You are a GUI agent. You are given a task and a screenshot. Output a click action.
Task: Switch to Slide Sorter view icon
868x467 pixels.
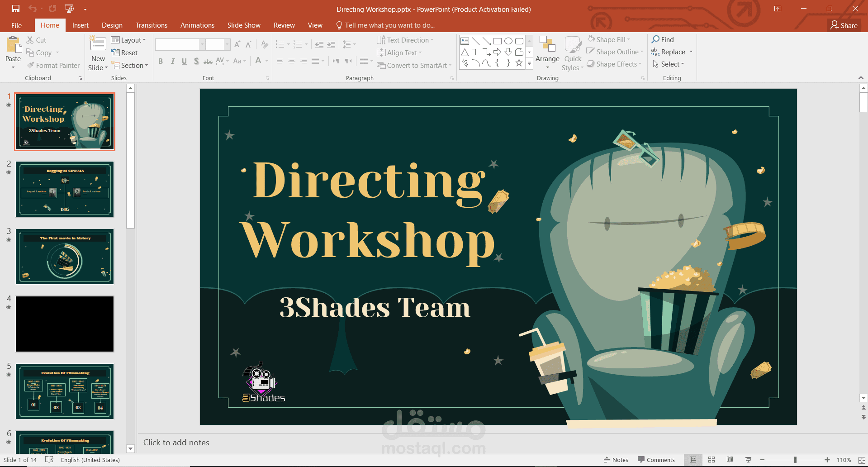[711, 460]
